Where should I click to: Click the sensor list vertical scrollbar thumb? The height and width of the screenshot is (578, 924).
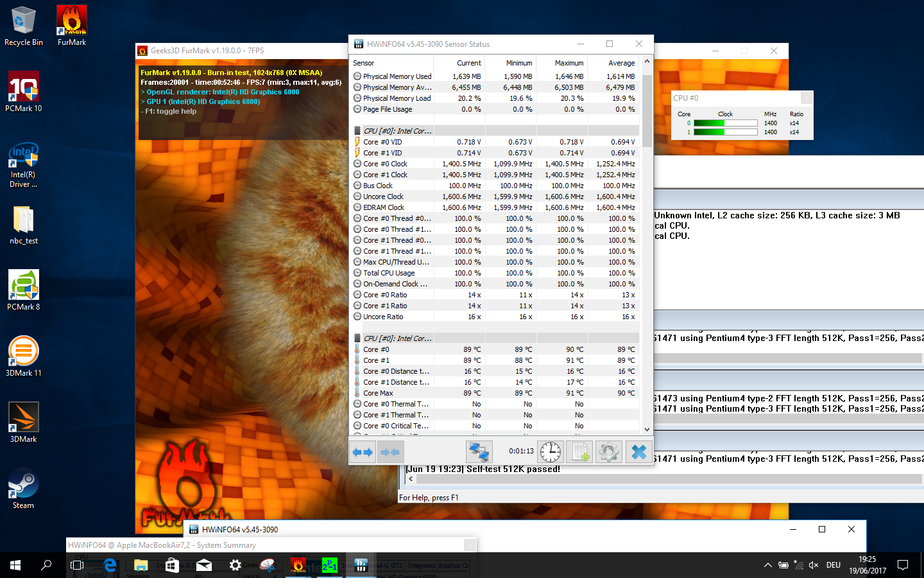click(647, 110)
